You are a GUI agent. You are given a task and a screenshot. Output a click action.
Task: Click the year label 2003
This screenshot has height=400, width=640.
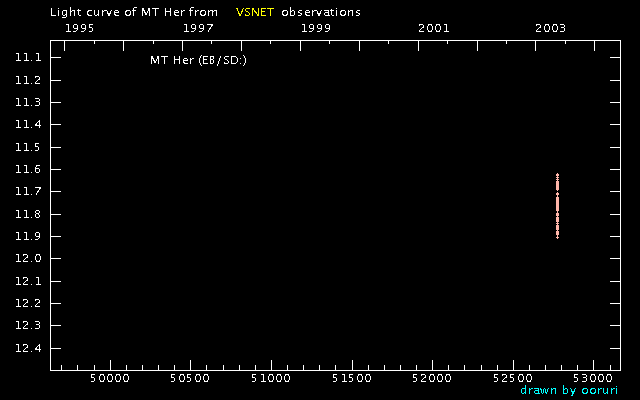(551, 28)
